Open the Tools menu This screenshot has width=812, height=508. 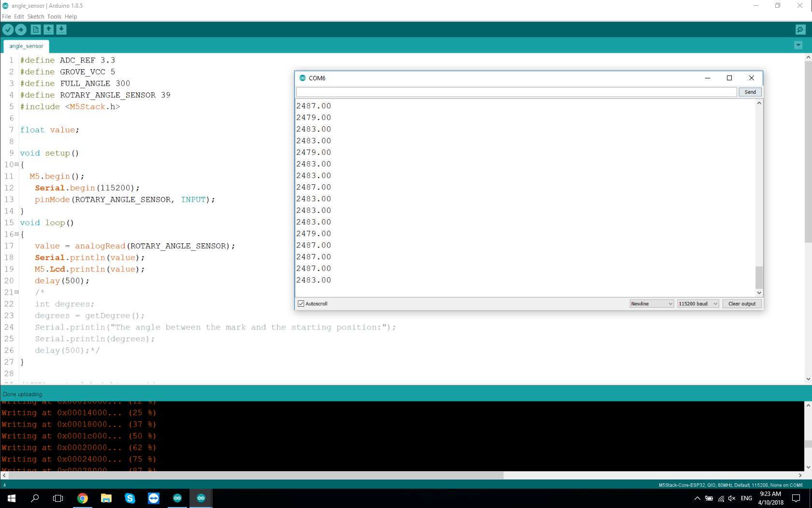tap(54, 16)
